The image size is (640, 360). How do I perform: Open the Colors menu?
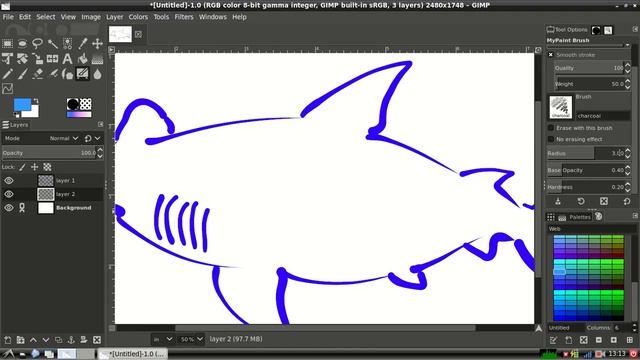(138, 17)
